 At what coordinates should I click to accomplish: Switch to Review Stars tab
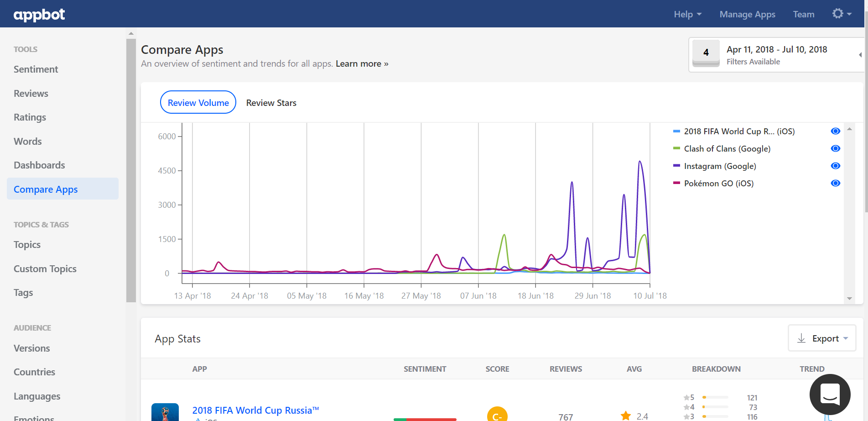coord(271,103)
